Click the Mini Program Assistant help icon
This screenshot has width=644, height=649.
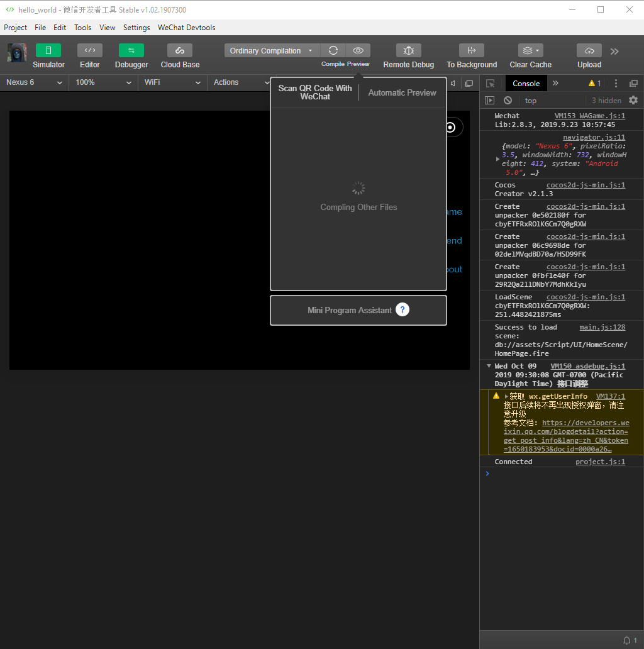point(402,309)
